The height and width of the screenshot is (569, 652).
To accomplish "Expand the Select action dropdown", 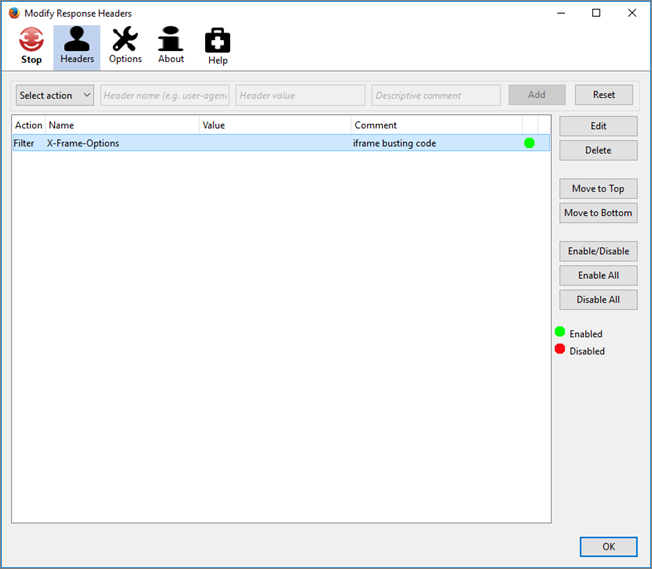I will click(55, 95).
